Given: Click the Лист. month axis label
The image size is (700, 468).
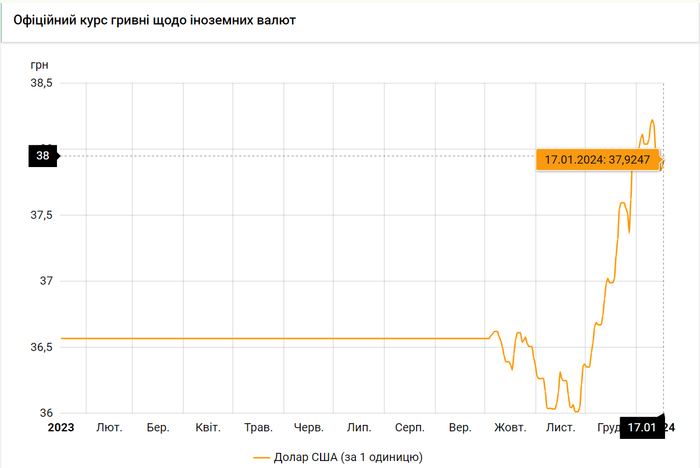Looking at the screenshot, I should pyautogui.click(x=560, y=427).
